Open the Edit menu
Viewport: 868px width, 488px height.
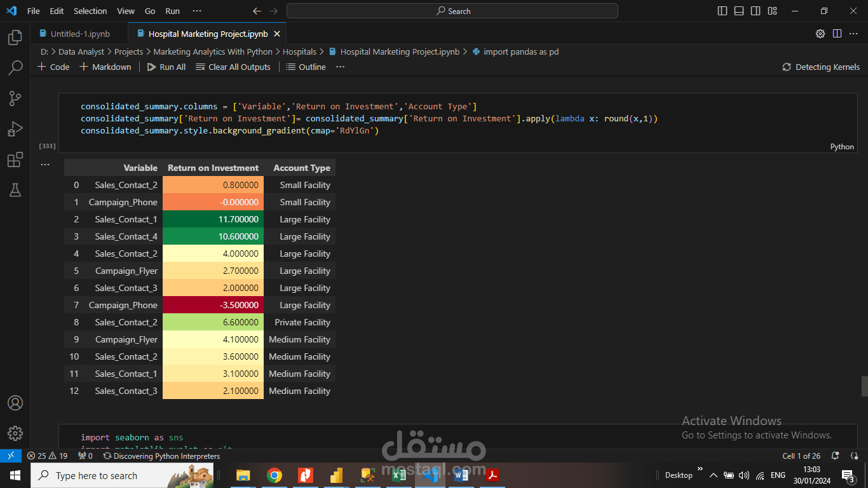[57, 11]
